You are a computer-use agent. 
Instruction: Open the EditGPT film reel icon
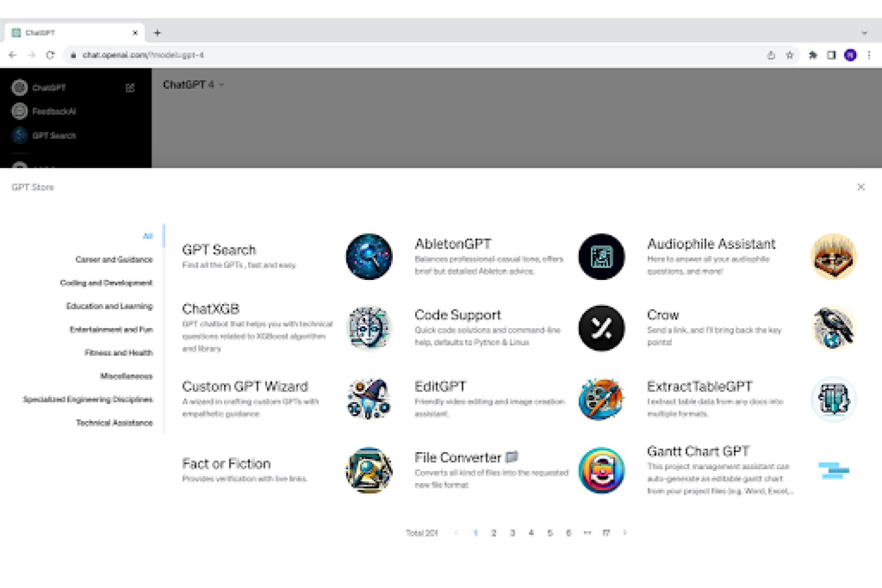coord(601,399)
